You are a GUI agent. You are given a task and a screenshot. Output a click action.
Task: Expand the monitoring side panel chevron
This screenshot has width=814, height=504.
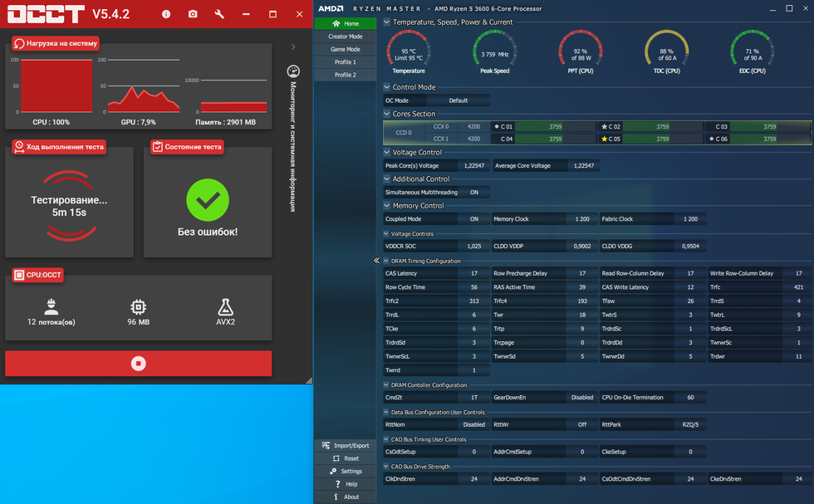(x=293, y=47)
